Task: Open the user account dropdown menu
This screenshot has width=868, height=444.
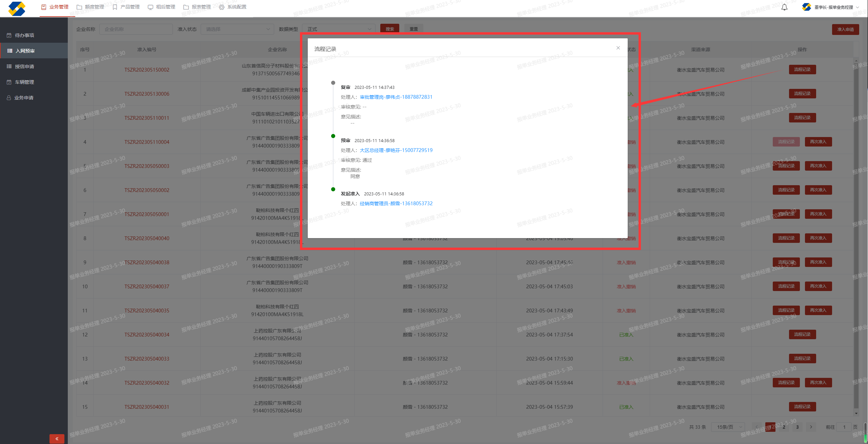Action: [x=833, y=7]
